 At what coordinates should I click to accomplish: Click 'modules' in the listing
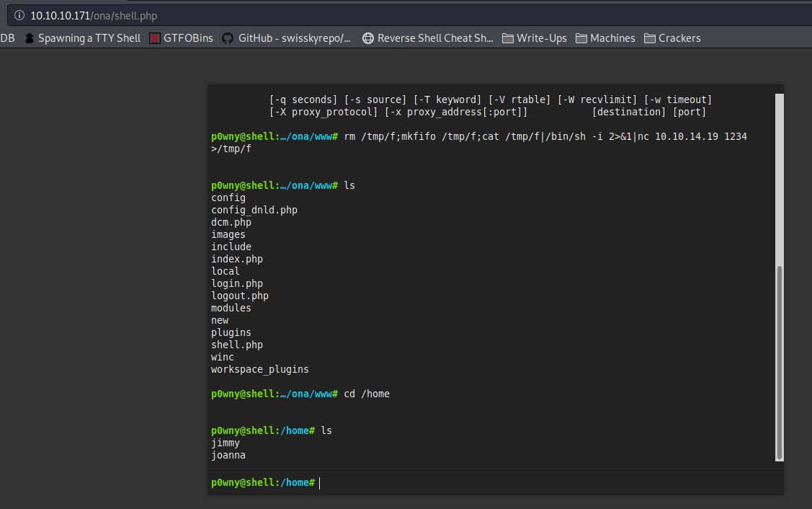click(231, 308)
